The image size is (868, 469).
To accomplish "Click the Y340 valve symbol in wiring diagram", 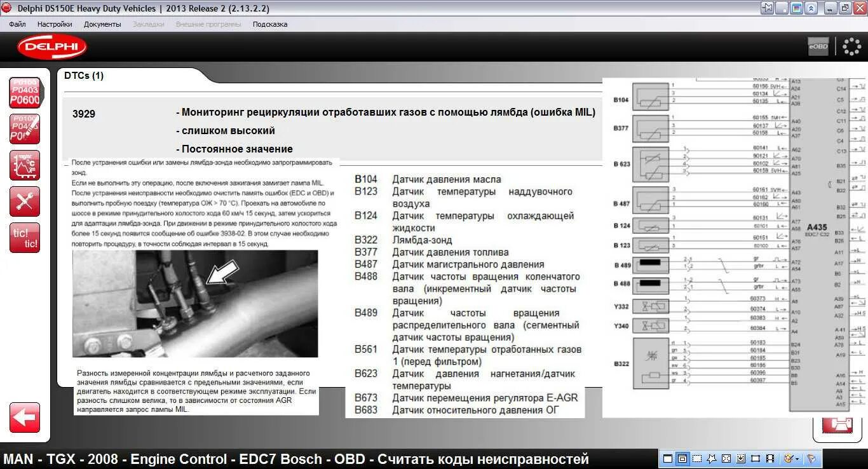I will click(651, 326).
